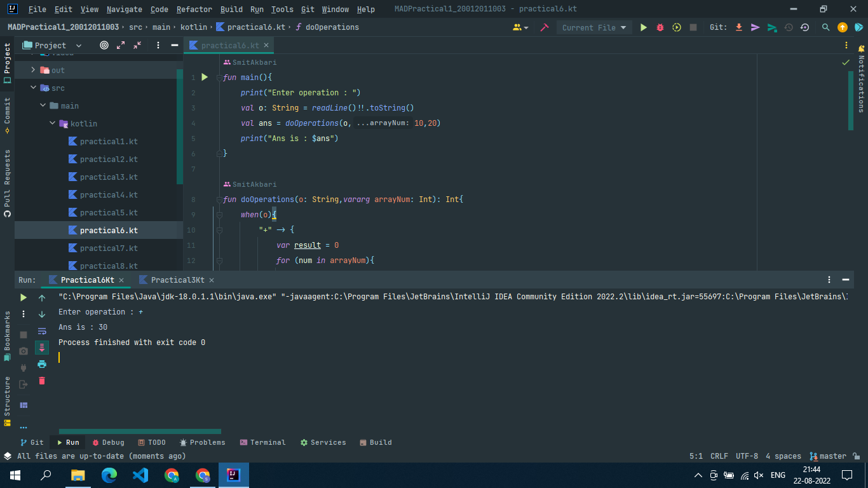Image resolution: width=868 pixels, height=488 pixels.
Task: Open the Navigate menu
Action: tap(125, 10)
